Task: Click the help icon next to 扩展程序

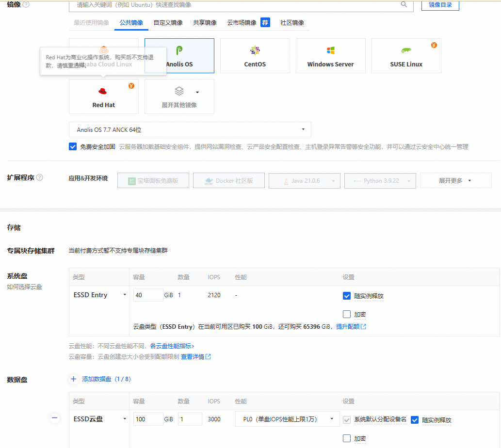Action: (40, 177)
